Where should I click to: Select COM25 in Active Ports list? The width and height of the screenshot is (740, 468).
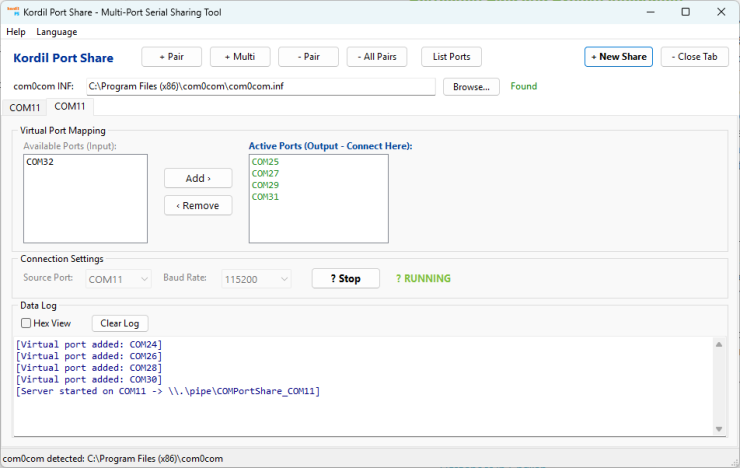point(319,162)
